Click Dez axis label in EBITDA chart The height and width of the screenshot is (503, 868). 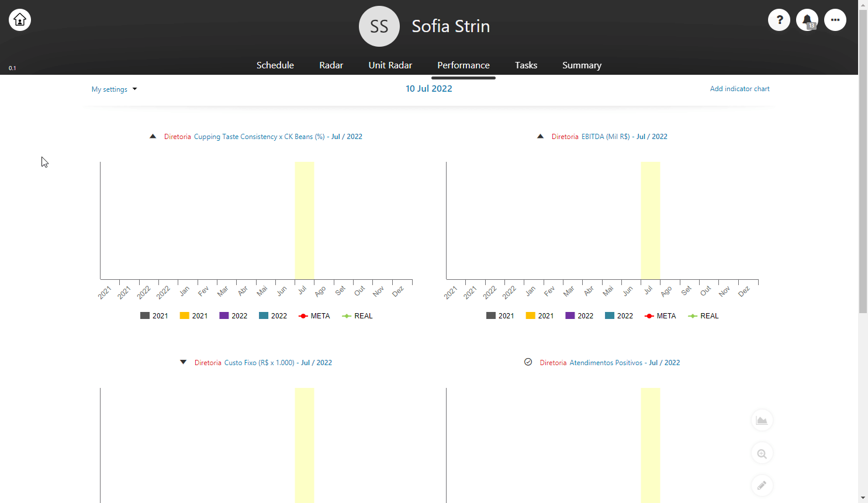pyautogui.click(x=744, y=292)
